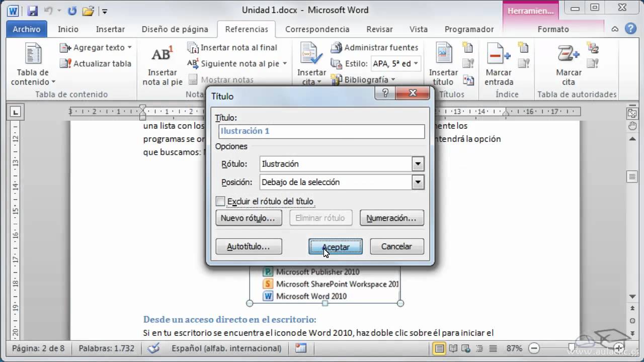Viewport: 644px width, 362px height.
Task: Switch to the Vista tab
Action: click(x=419, y=29)
